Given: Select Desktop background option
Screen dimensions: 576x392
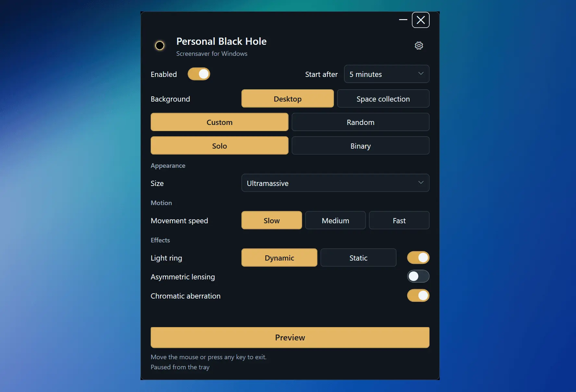Looking at the screenshot, I should pyautogui.click(x=288, y=99).
